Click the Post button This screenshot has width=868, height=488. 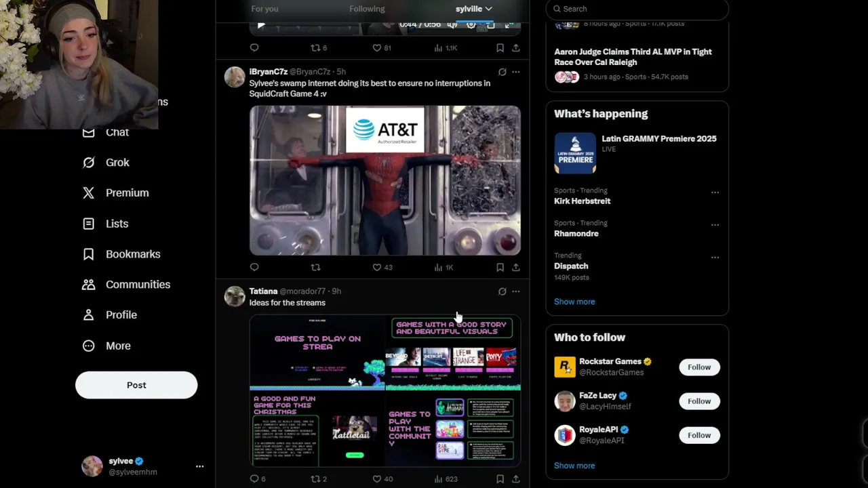(136, 385)
